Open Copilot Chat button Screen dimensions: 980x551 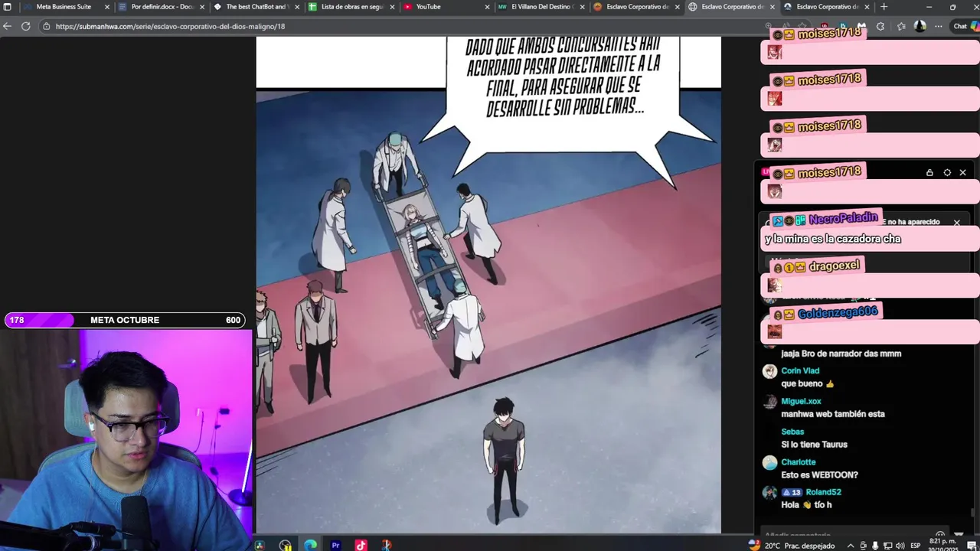tap(965, 26)
